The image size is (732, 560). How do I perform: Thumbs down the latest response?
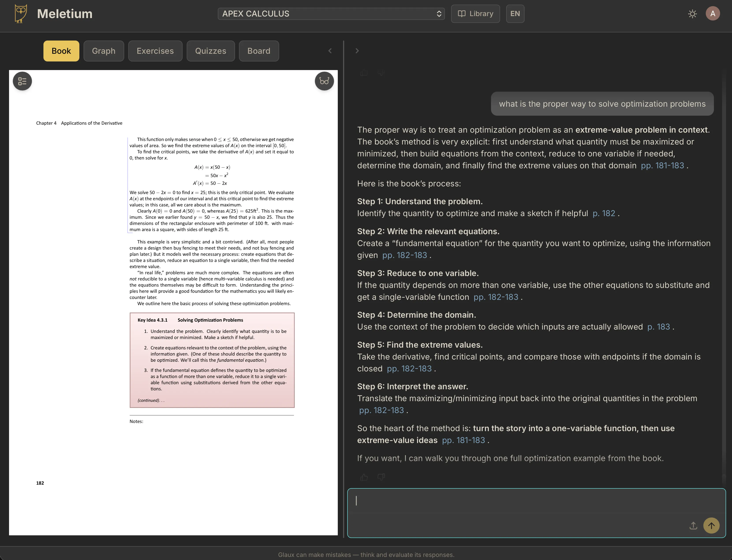[x=381, y=477]
